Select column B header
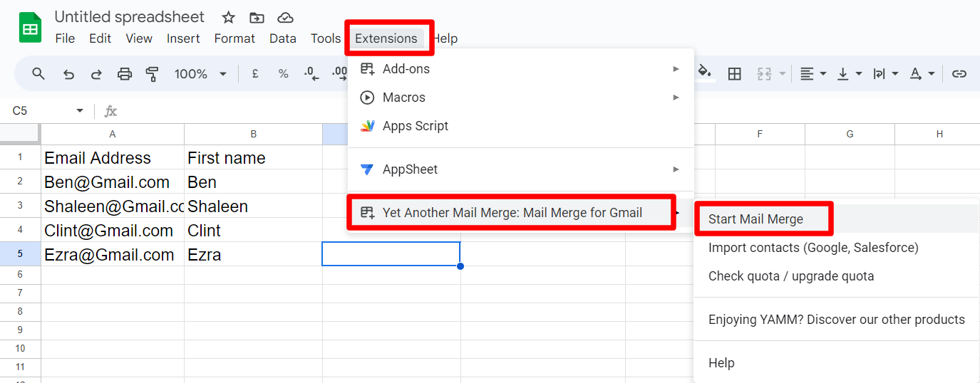Image resolution: width=980 pixels, height=383 pixels. [253, 134]
